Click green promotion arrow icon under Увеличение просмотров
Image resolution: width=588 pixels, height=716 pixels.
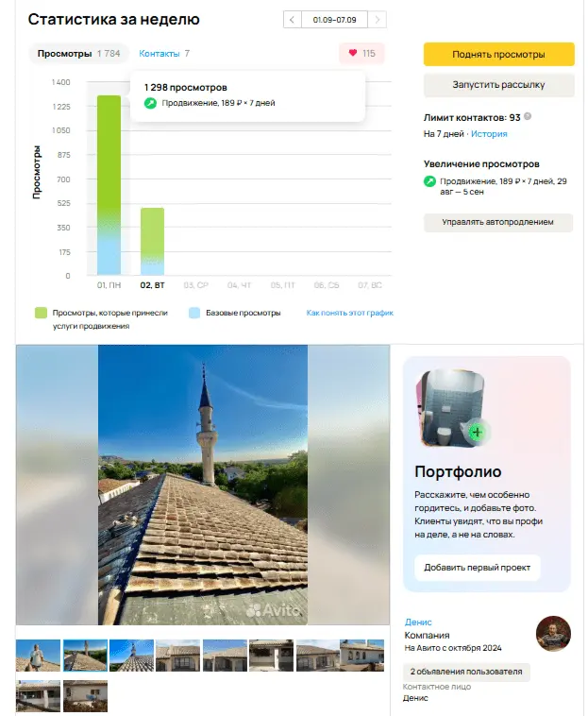click(x=429, y=181)
